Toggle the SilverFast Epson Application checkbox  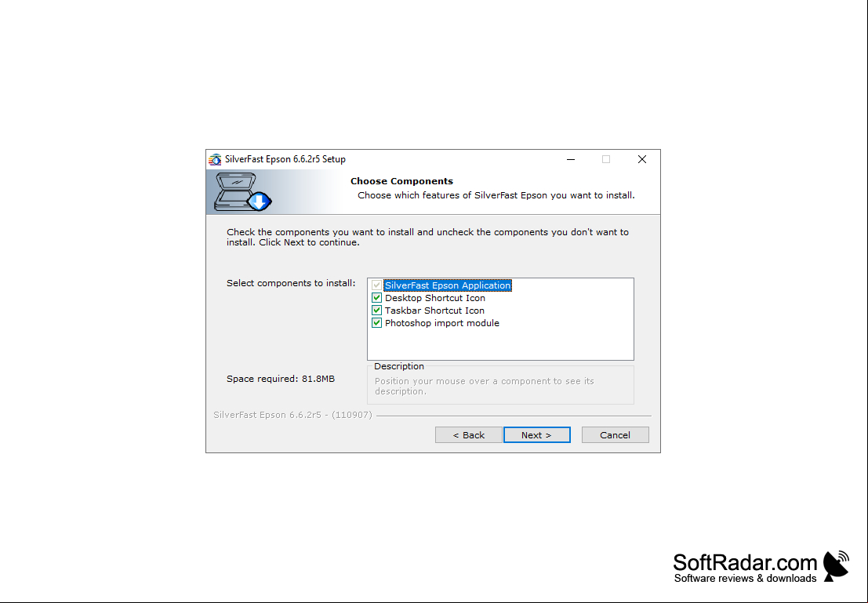[x=376, y=285]
